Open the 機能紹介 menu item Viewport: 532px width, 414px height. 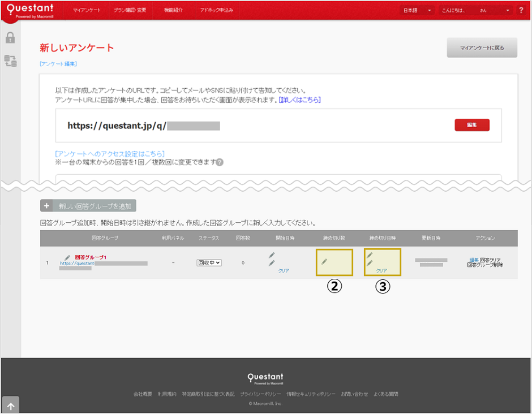(173, 10)
